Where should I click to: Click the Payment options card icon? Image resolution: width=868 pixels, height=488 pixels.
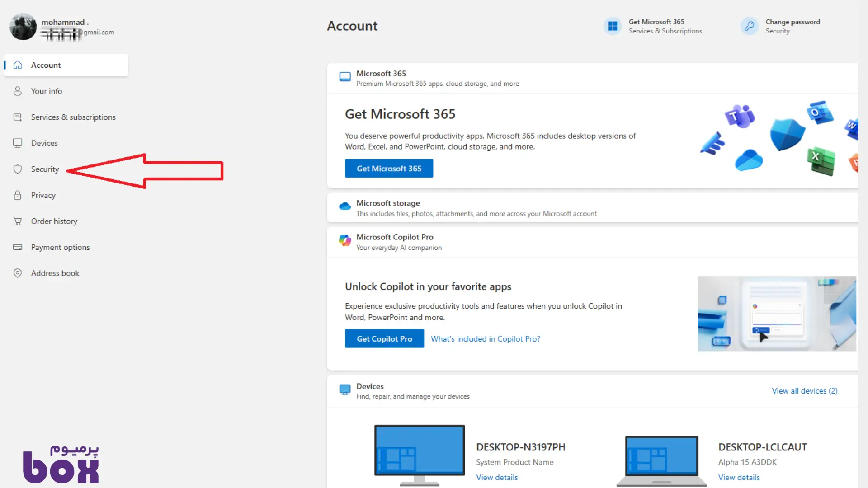point(18,247)
